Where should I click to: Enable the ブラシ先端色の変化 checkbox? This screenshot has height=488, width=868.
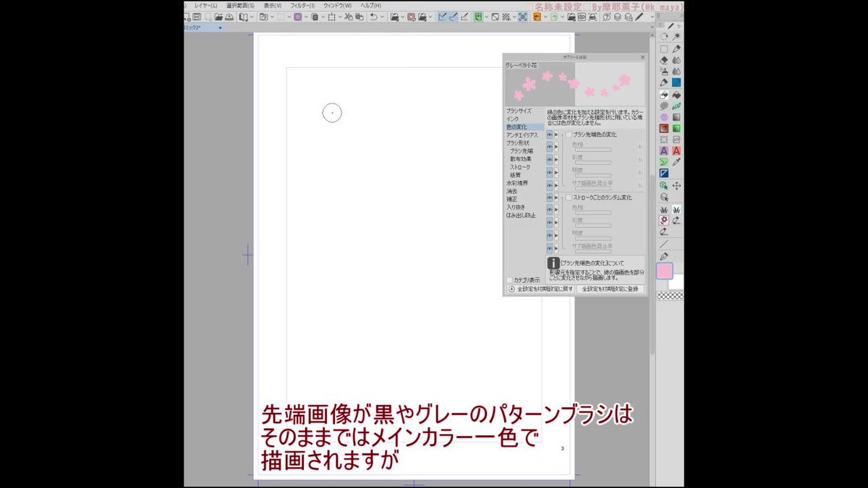[569, 134]
